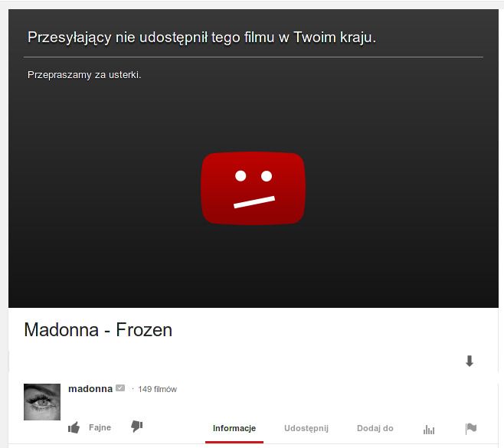Image resolution: width=504 pixels, height=448 pixels.
Task: Click the "Przepraszamy za usterki." message text
Action: [x=84, y=75]
